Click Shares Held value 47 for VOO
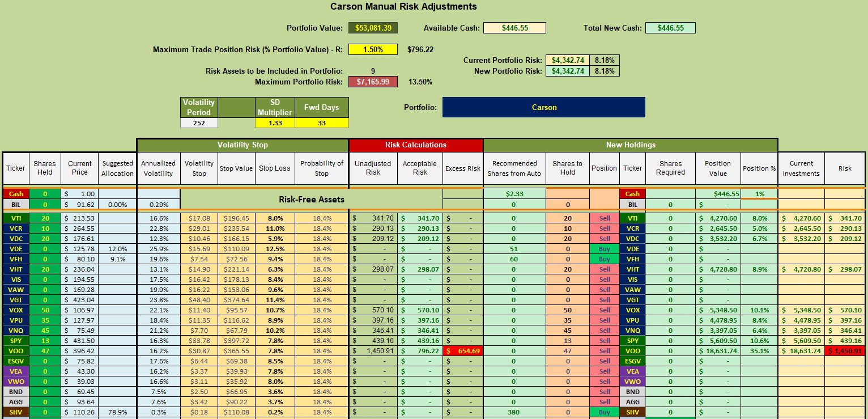The image size is (868, 419). pyautogui.click(x=45, y=351)
